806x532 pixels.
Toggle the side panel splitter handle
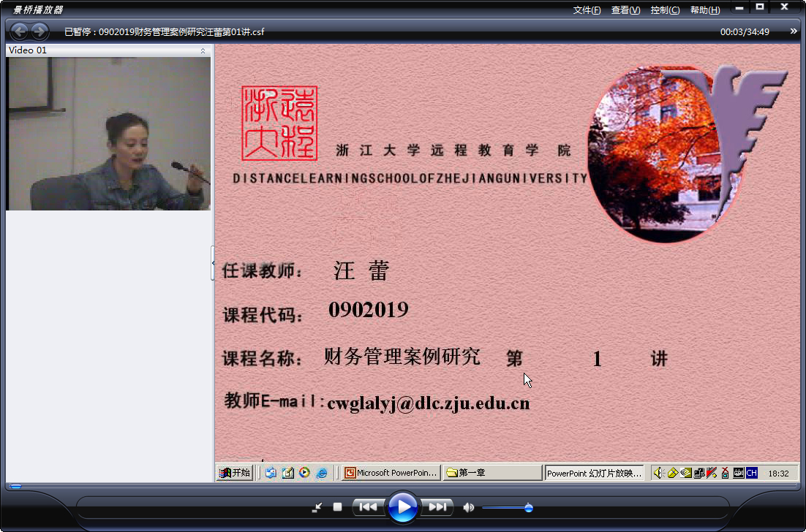pos(213,263)
